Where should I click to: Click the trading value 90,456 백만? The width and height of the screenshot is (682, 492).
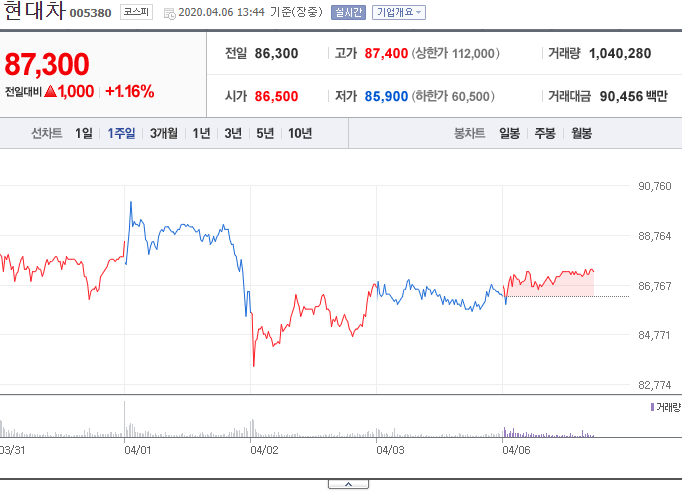click(x=633, y=96)
